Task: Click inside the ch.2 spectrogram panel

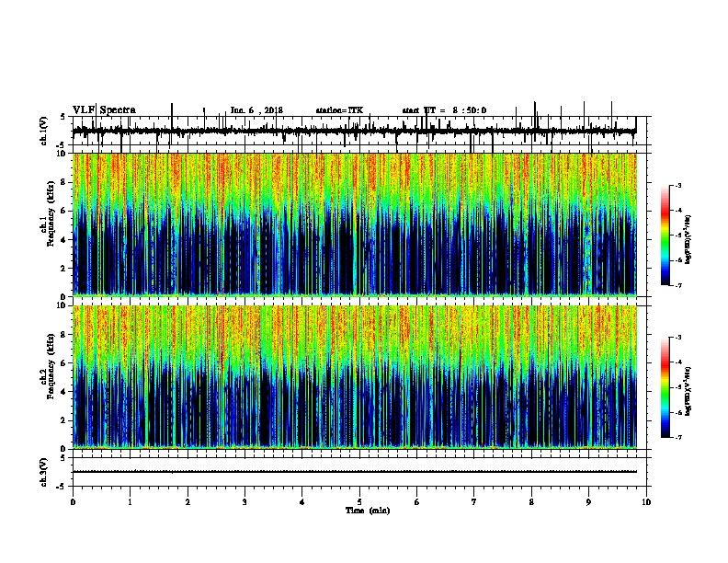Action: [355, 376]
